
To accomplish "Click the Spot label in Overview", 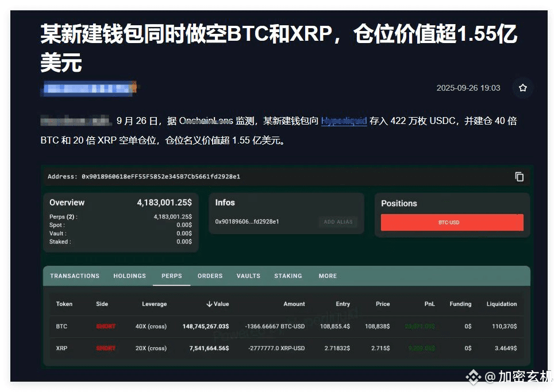I will point(57,225).
